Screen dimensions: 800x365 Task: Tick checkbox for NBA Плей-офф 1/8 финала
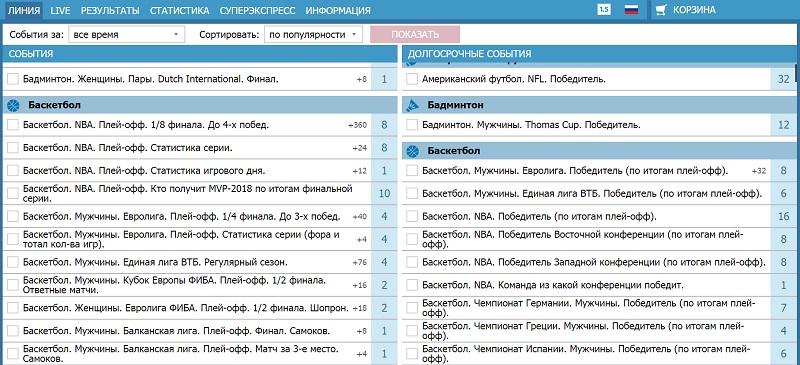[x=13, y=125]
